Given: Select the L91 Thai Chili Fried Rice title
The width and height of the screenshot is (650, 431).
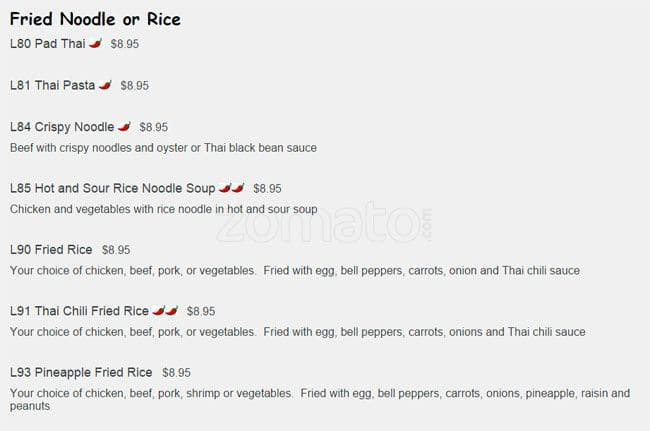Looking at the screenshot, I should point(79,311).
